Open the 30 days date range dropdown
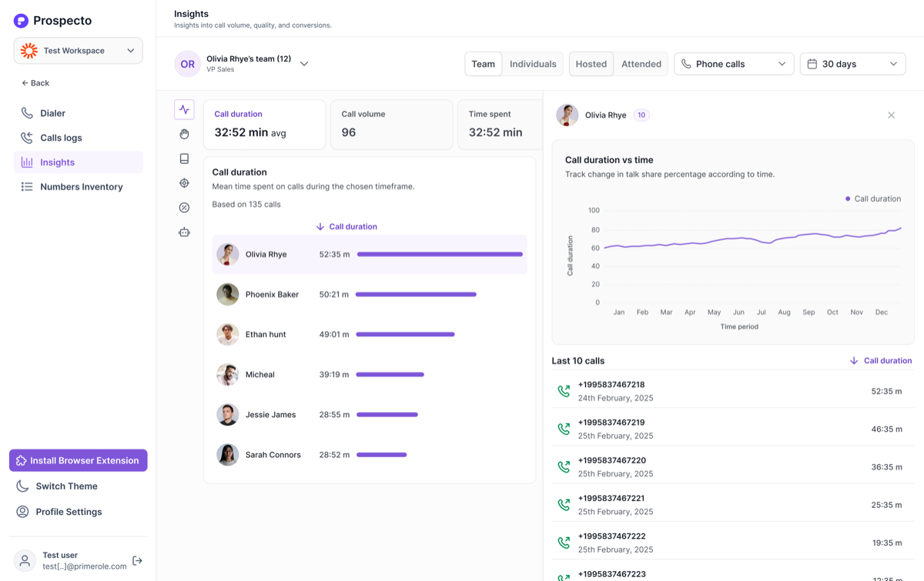The width and height of the screenshot is (924, 581). point(852,64)
